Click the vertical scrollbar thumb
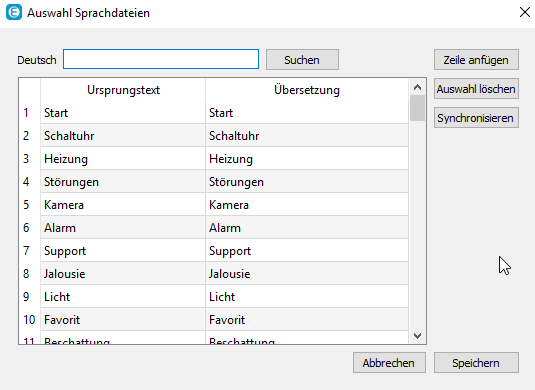 click(417, 108)
